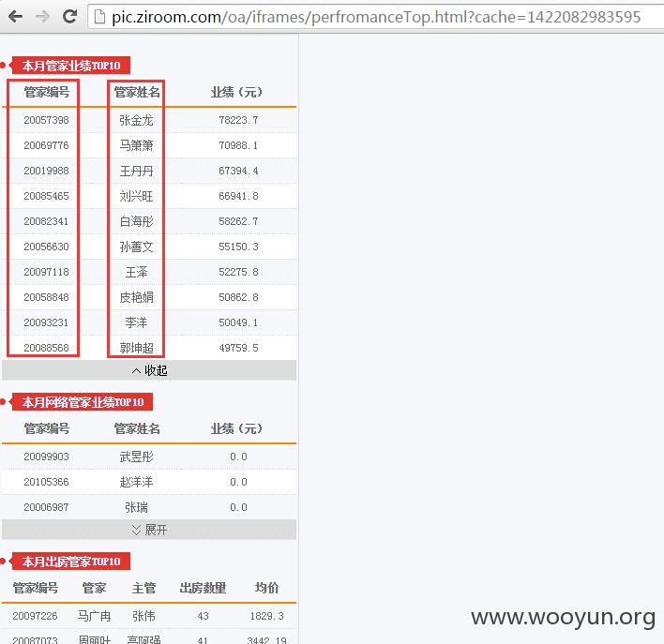The height and width of the screenshot is (644, 664).
Task: Select employee number 20006987
Action: [46, 507]
